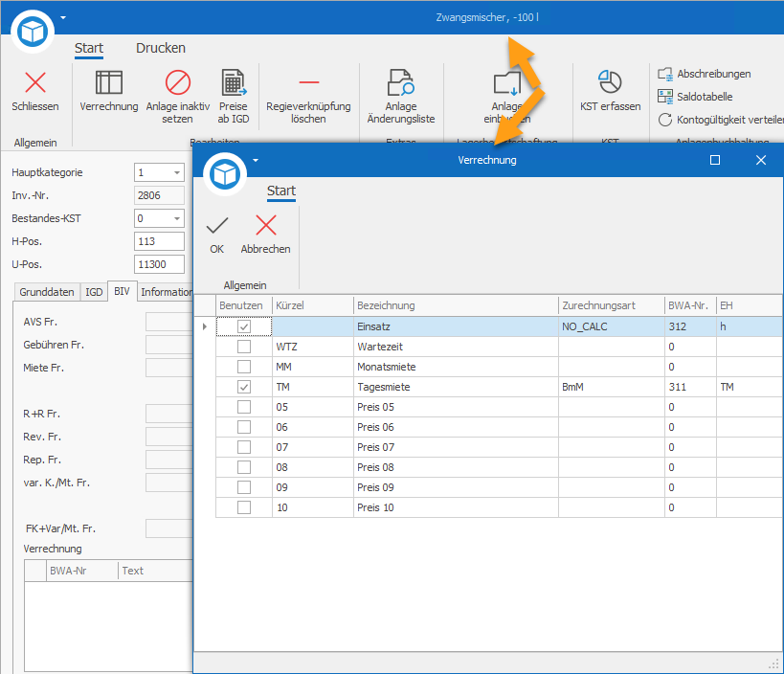Click the 311 BWA-Nr. cell
Viewport: 784px width, 674px height.
point(690,387)
